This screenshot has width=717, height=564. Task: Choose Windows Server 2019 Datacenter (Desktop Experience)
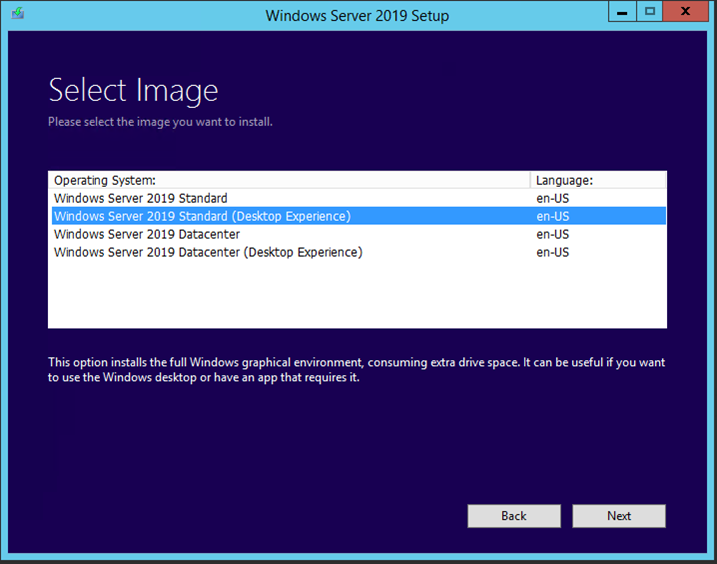tap(358, 252)
